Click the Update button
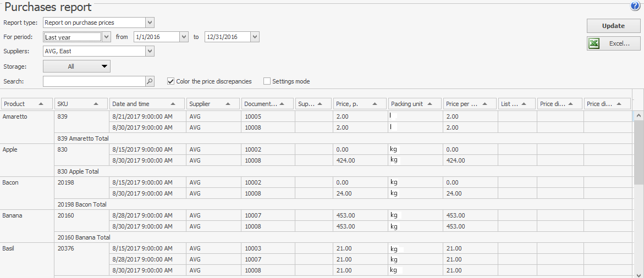The image size is (644, 278). click(x=613, y=26)
